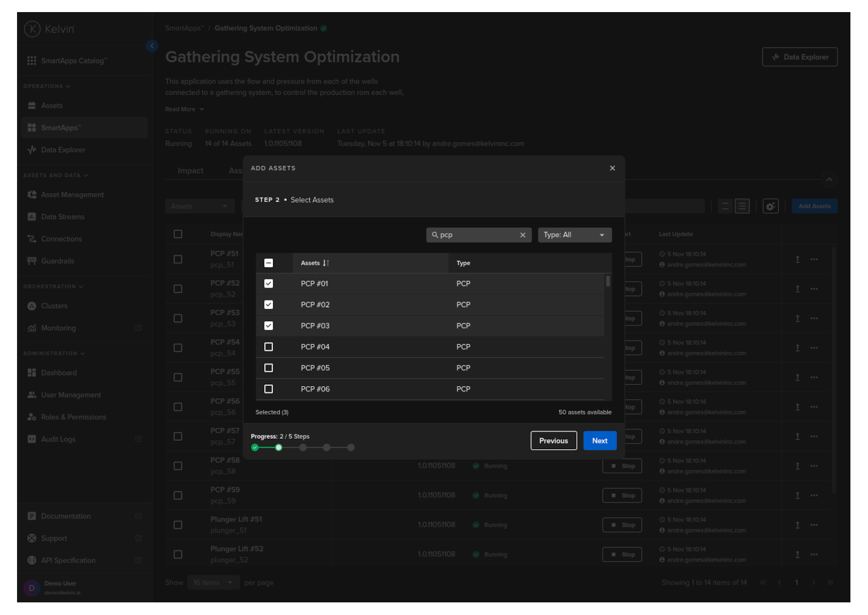
Task: Close the Add Assets dialog
Action: click(x=612, y=168)
